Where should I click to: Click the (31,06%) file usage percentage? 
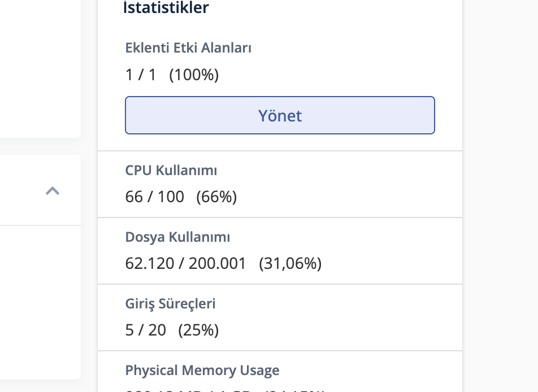click(x=290, y=264)
